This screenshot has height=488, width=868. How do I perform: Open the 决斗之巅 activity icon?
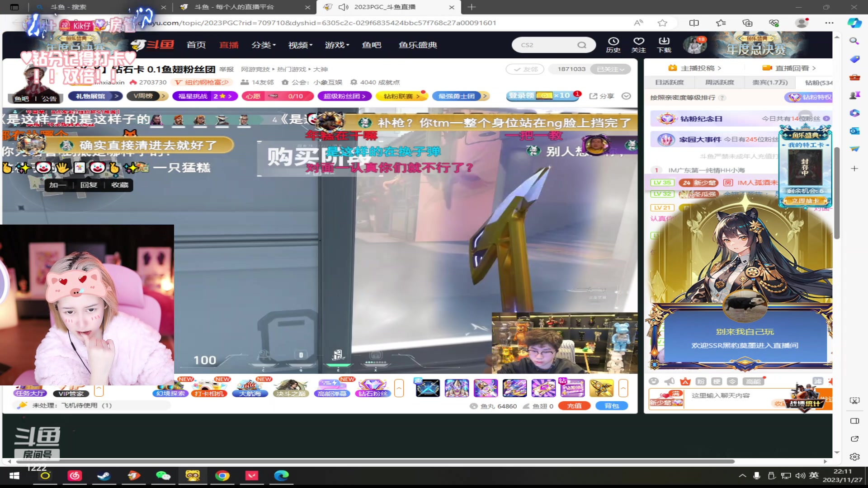[x=291, y=387]
